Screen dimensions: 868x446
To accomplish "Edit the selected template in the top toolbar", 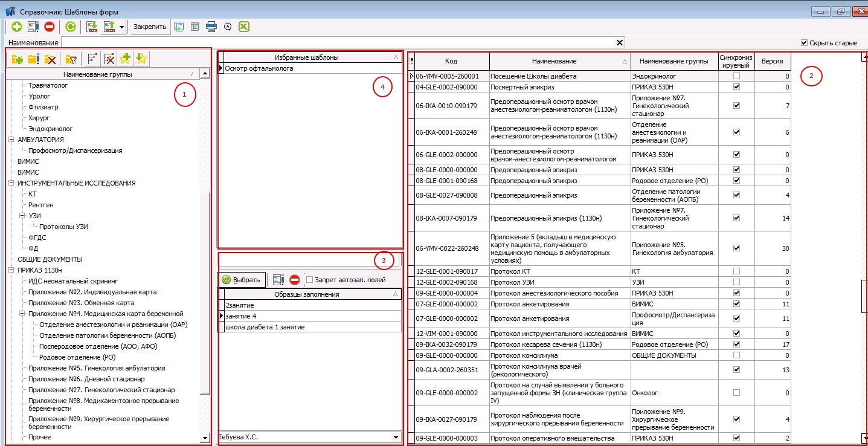I will click(33, 27).
